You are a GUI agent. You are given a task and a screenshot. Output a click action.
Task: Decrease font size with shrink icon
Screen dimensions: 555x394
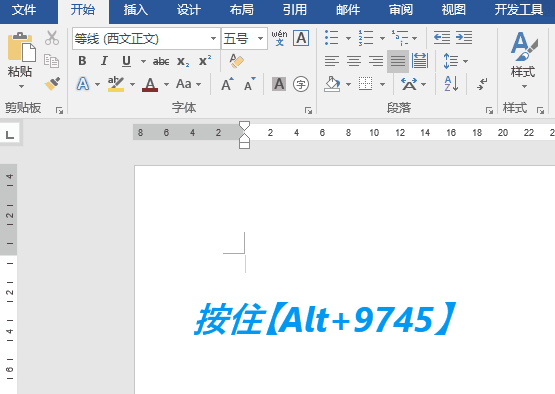click(x=250, y=84)
